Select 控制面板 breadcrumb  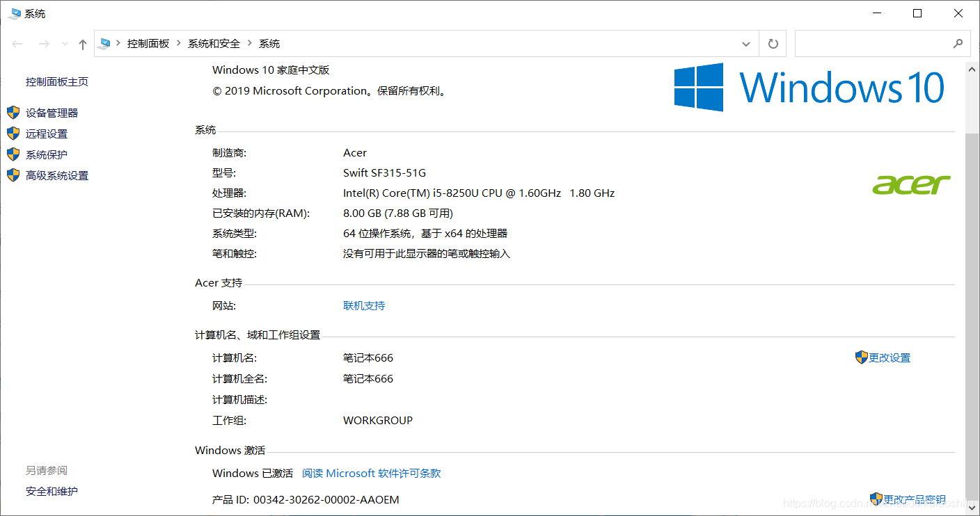[x=148, y=43]
